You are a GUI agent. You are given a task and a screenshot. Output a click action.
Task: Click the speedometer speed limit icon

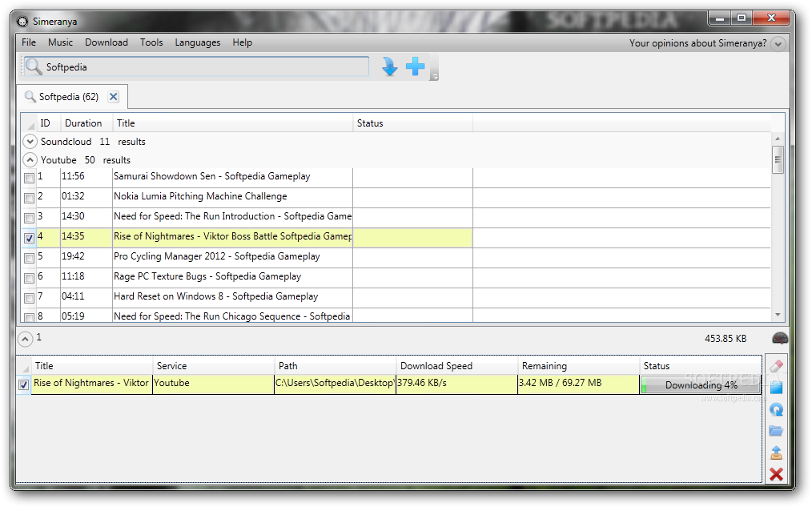(x=780, y=339)
